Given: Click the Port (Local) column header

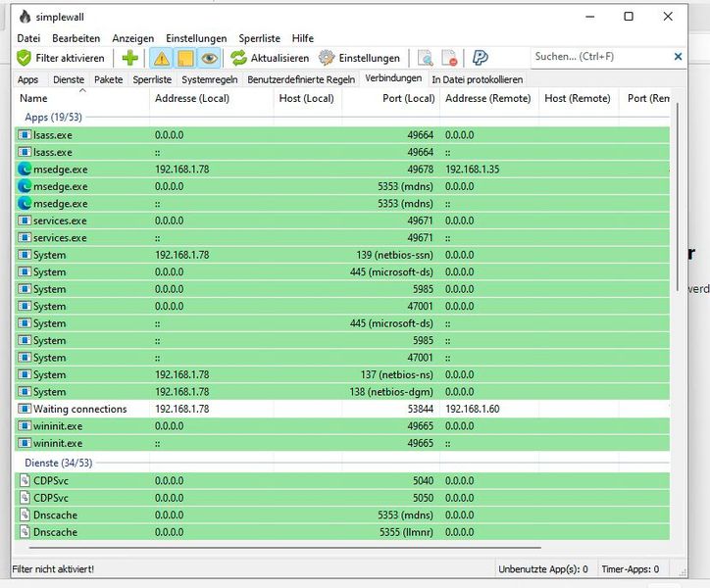Looking at the screenshot, I should (x=406, y=98).
